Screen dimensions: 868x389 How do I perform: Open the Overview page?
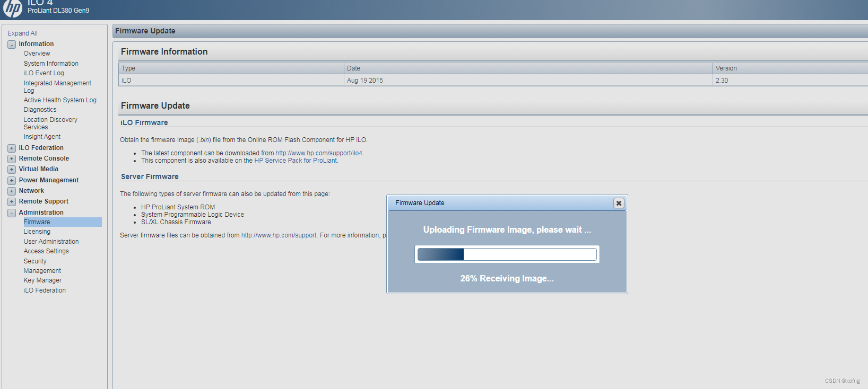pyautogui.click(x=37, y=54)
